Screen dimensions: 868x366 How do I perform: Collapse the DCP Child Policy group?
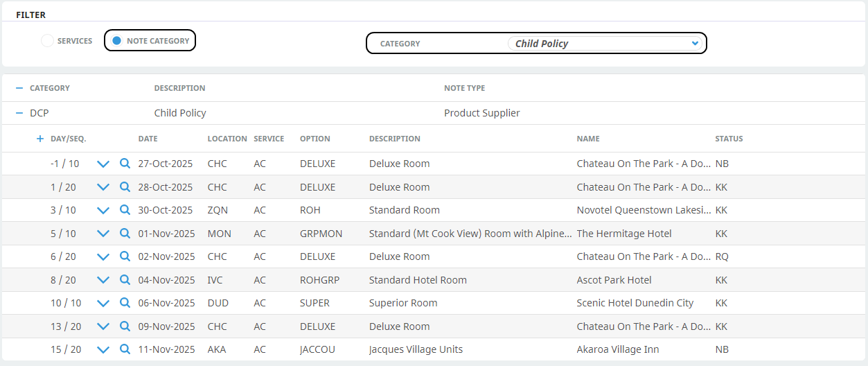pos(19,113)
